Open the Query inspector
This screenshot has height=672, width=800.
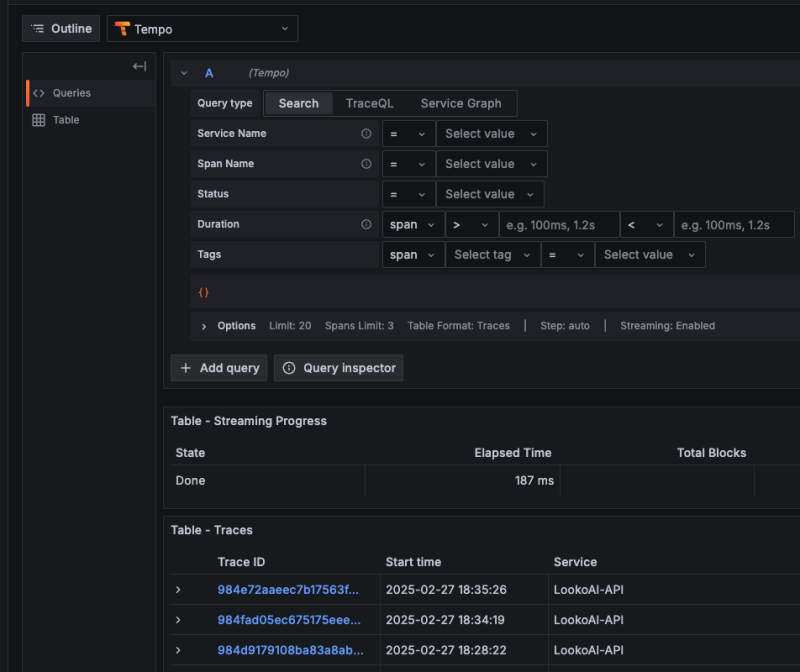click(339, 368)
